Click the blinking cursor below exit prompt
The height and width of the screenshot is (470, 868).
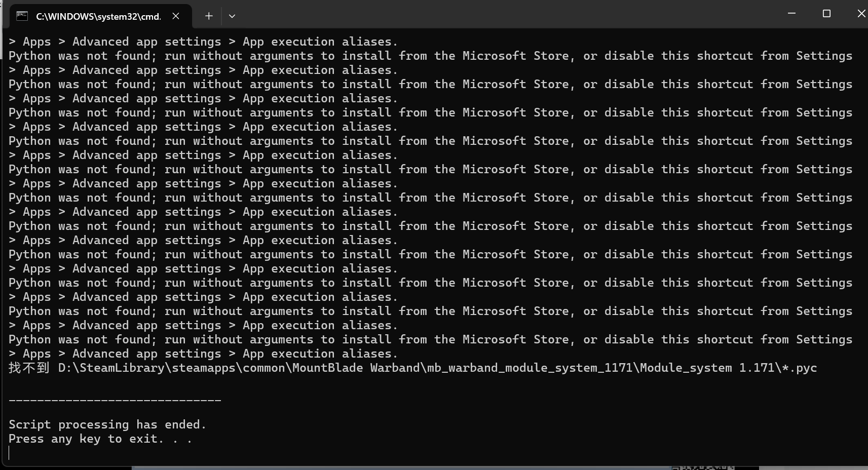pyautogui.click(x=9, y=453)
